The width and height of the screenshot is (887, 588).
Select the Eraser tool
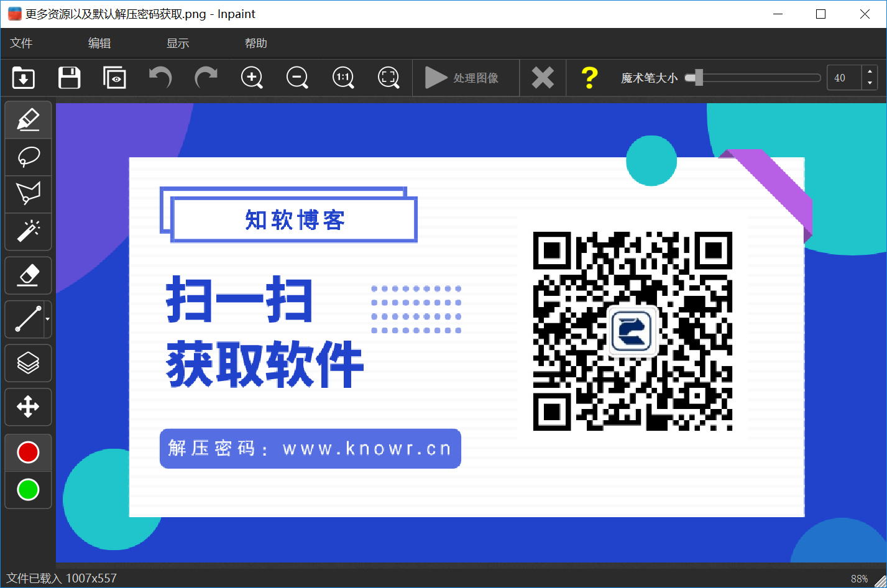[x=28, y=275]
